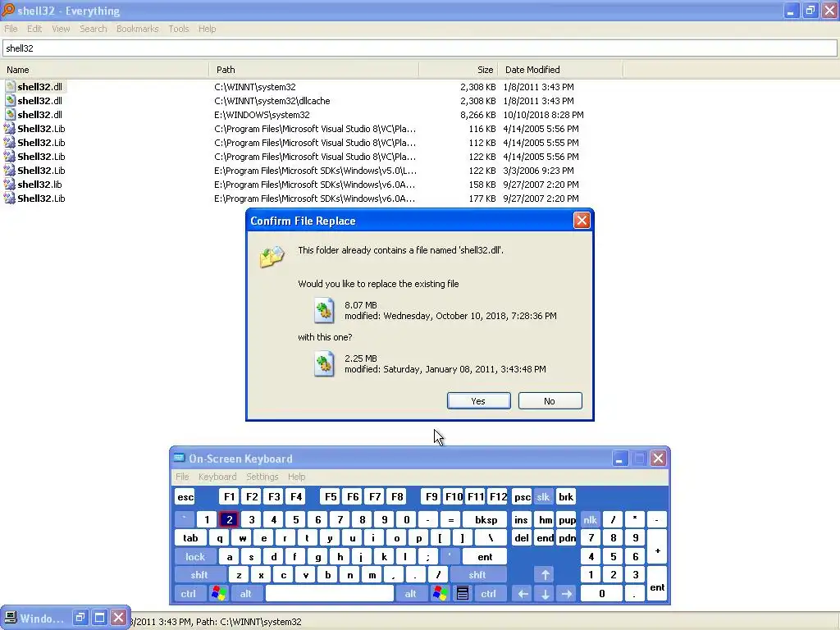
Task: Click the right arrow key
Action: (x=567, y=594)
